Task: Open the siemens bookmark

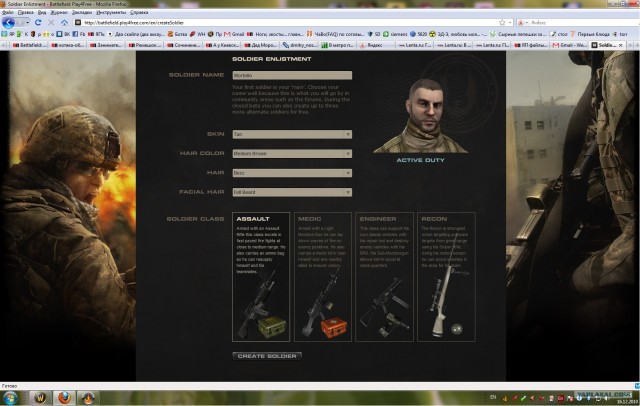Action: click(395, 34)
